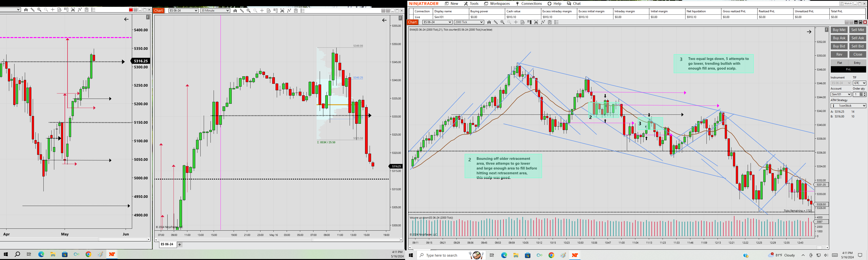Click zoom out icon in 2000 Tick chart
This screenshot has height=260, width=868.
(509, 22)
